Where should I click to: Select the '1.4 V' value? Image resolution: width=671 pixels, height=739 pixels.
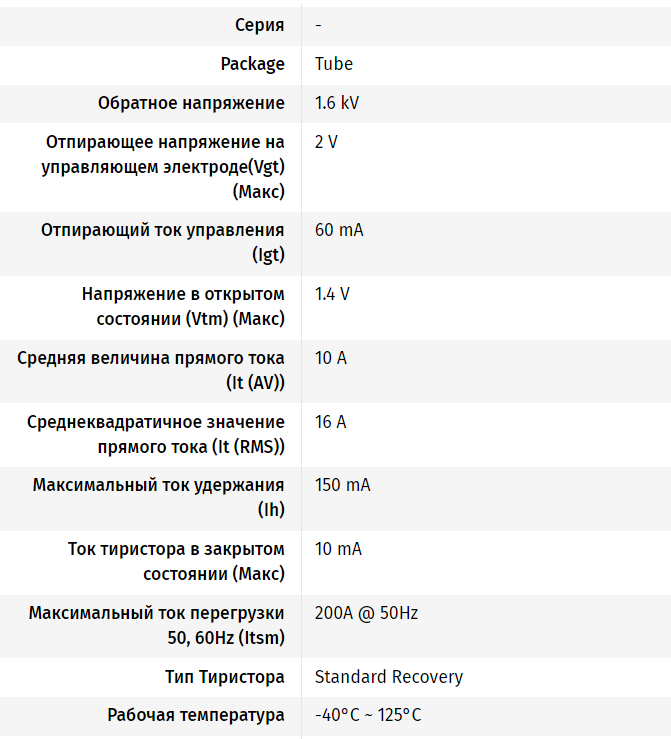point(332,294)
